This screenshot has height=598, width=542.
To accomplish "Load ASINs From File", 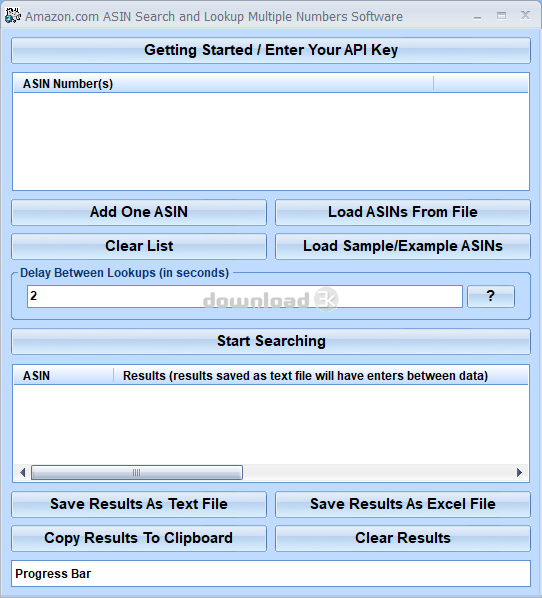I will [x=403, y=212].
